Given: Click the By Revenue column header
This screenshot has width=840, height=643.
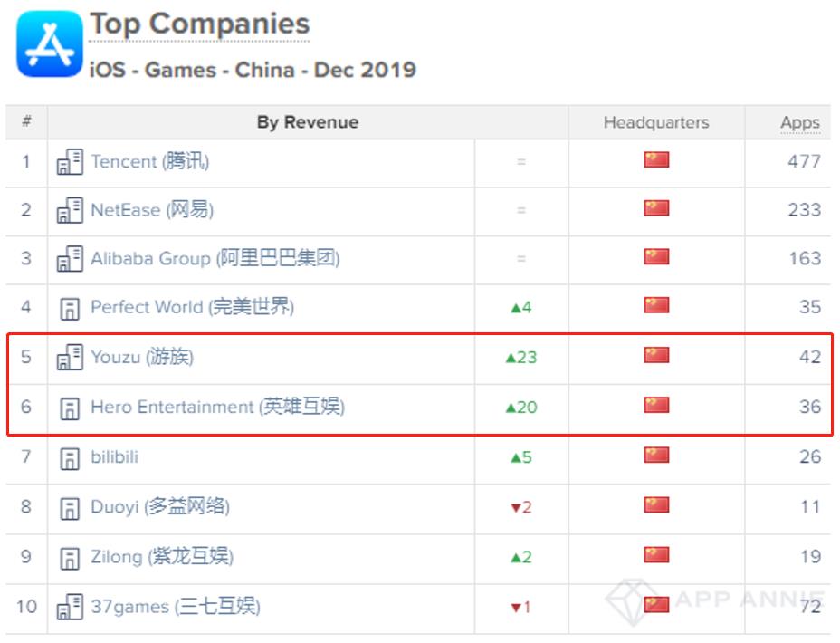Looking at the screenshot, I should (308, 122).
